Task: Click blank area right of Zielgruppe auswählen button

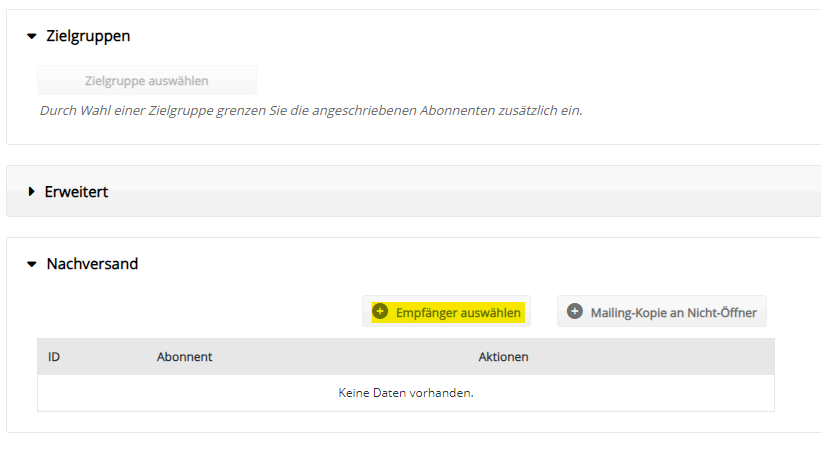Action: click(x=524, y=80)
